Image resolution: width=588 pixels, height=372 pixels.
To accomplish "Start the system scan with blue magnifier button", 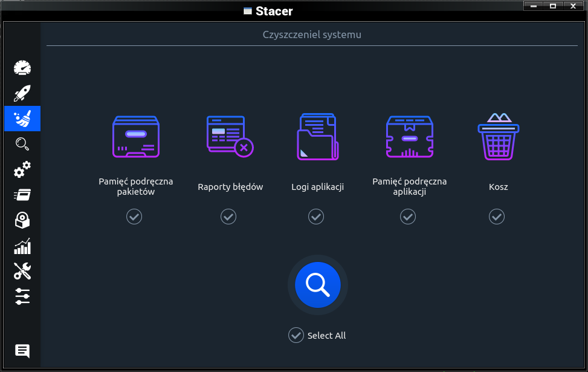I will click(x=318, y=285).
